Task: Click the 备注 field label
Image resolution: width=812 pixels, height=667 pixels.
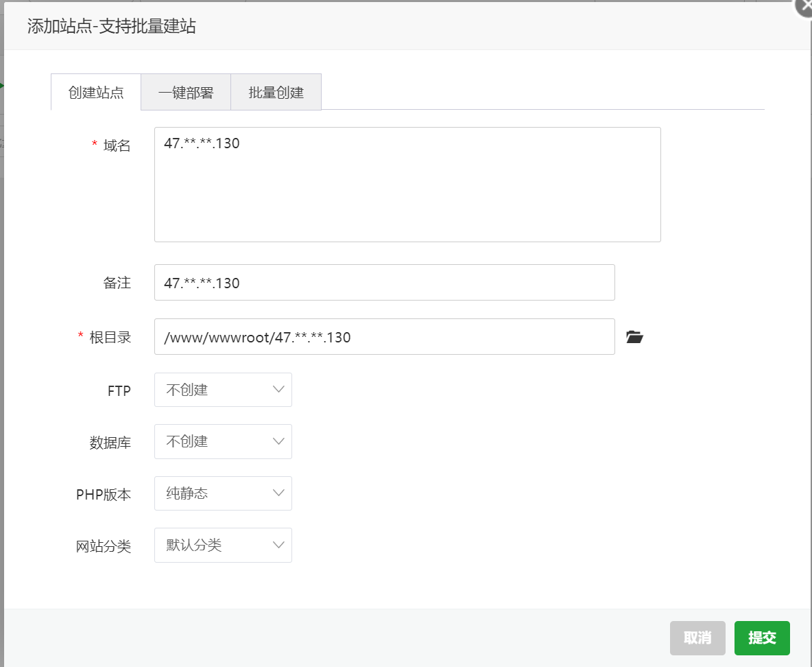Action: pyautogui.click(x=117, y=283)
